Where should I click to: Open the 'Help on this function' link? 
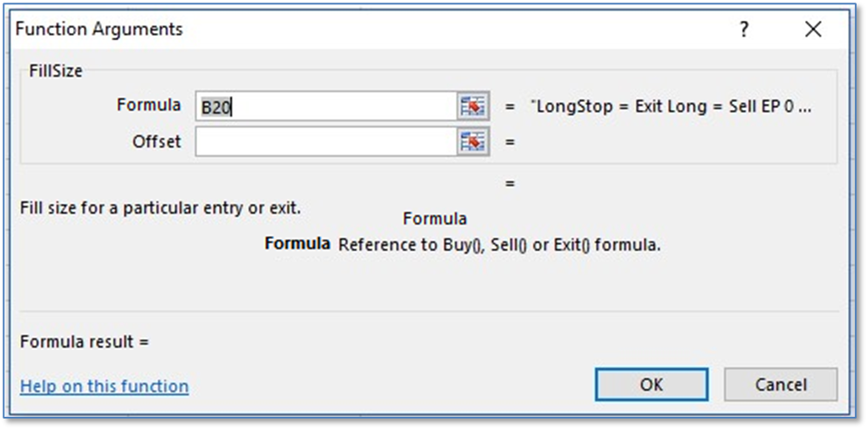(x=104, y=386)
